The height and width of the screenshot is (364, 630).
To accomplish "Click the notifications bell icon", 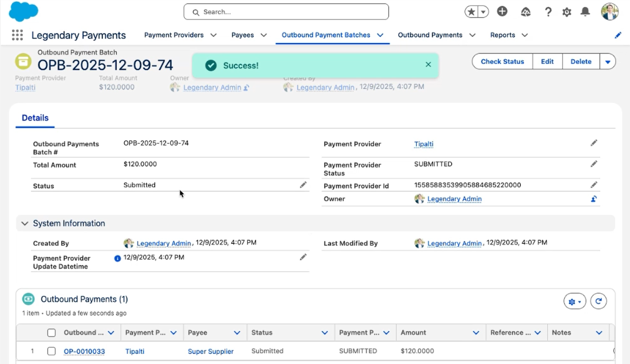I will (x=585, y=12).
